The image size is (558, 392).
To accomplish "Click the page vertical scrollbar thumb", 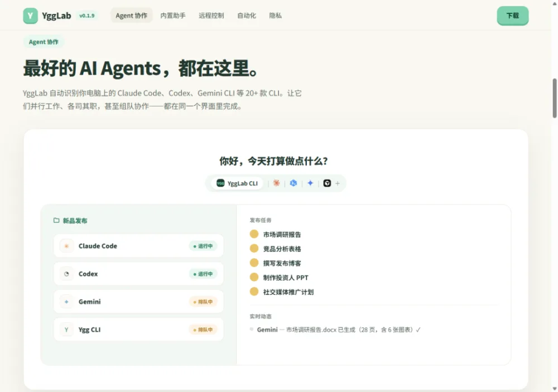I will pyautogui.click(x=555, y=98).
